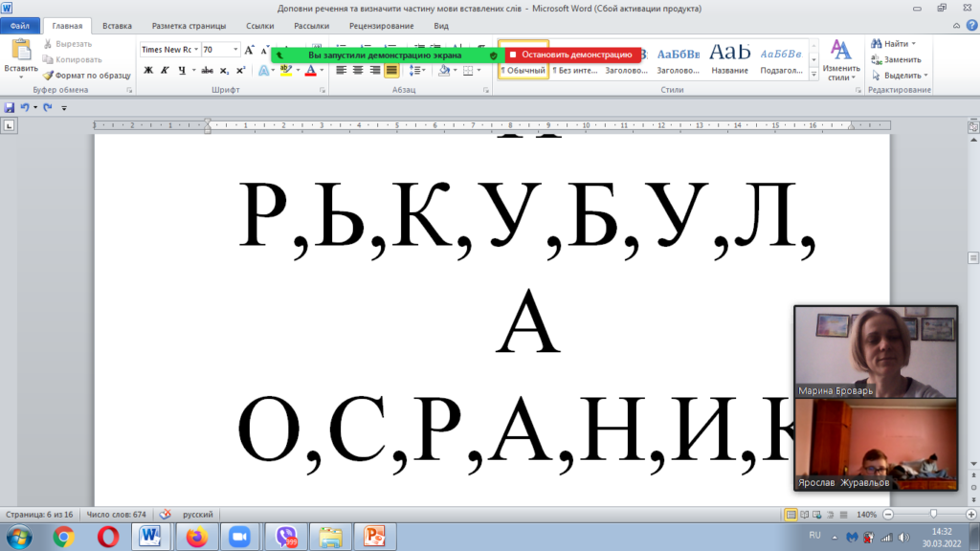Expand the Find (Найти) dropdown arrow
The image size is (980, 551).
pos(914,44)
